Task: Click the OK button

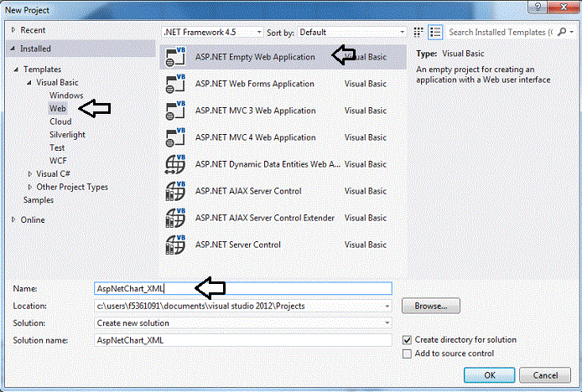Action: (x=489, y=375)
